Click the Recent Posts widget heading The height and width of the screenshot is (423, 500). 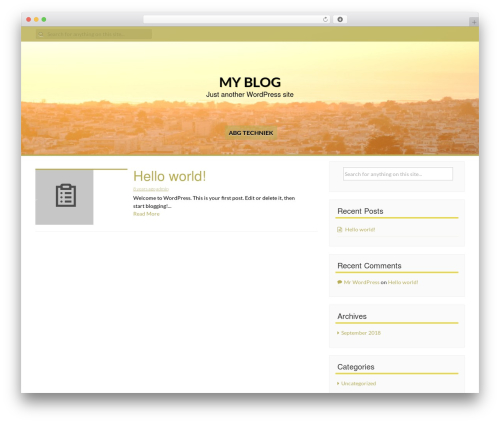pyautogui.click(x=360, y=211)
